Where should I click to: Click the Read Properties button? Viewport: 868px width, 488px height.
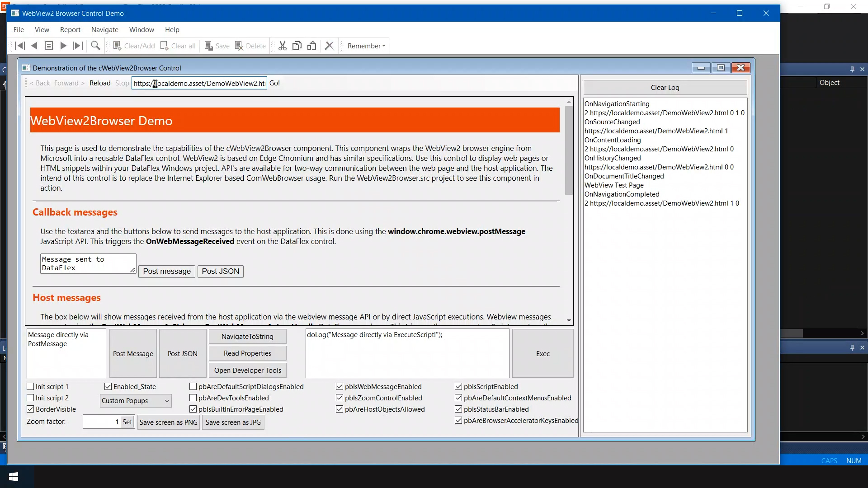coord(247,353)
